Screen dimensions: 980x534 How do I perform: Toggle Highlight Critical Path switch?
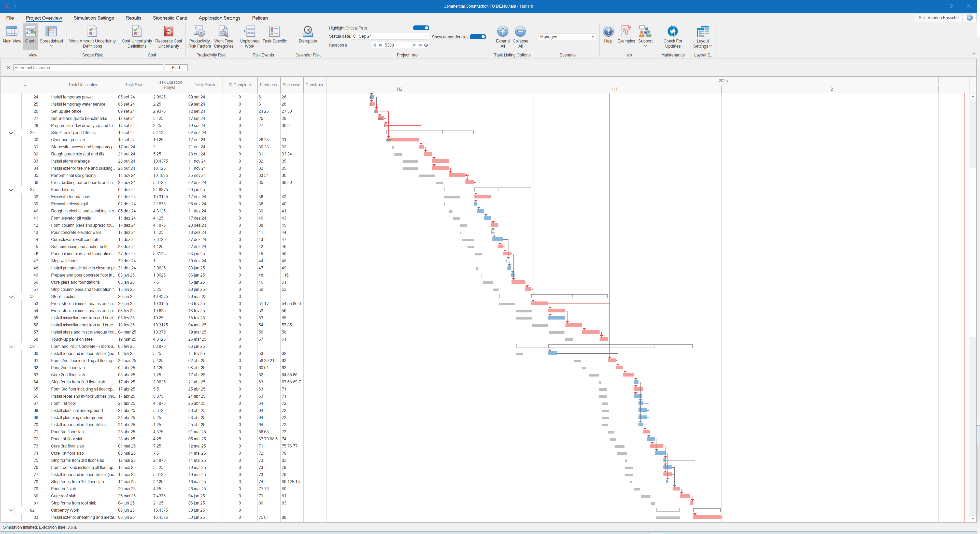[x=421, y=28]
